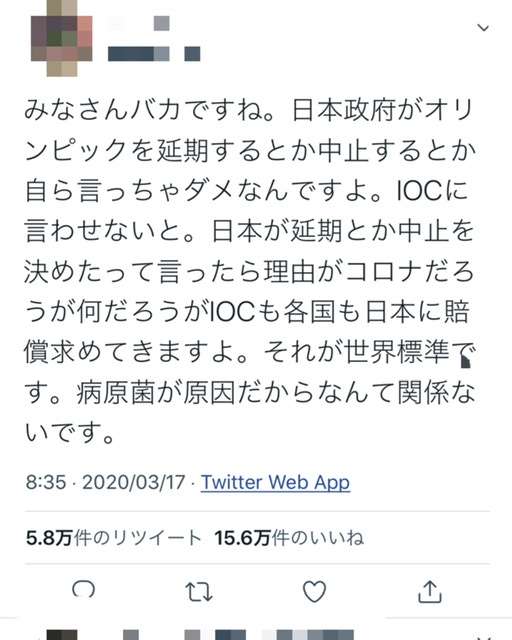Like the tweet with the heart icon
512x640 pixels.
[314, 591]
